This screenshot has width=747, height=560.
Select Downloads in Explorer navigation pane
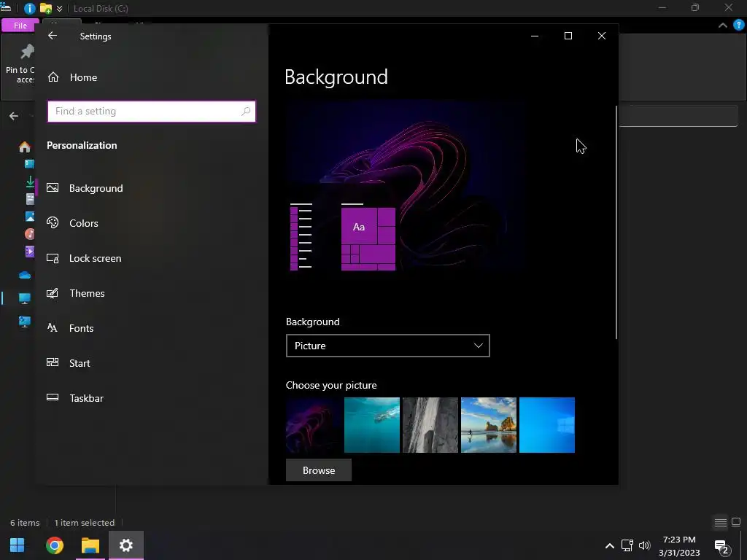tap(29, 182)
